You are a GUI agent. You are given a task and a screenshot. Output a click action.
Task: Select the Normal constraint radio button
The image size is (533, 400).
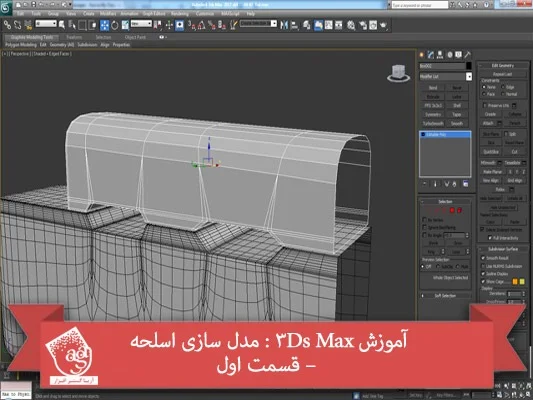(x=503, y=94)
